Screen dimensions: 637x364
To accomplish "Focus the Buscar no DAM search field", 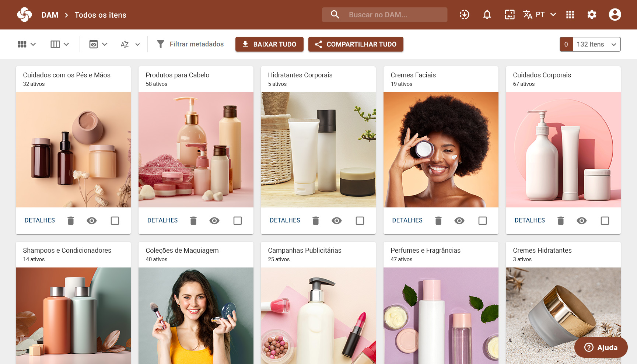I will pyautogui.click(x=385, y=15).
